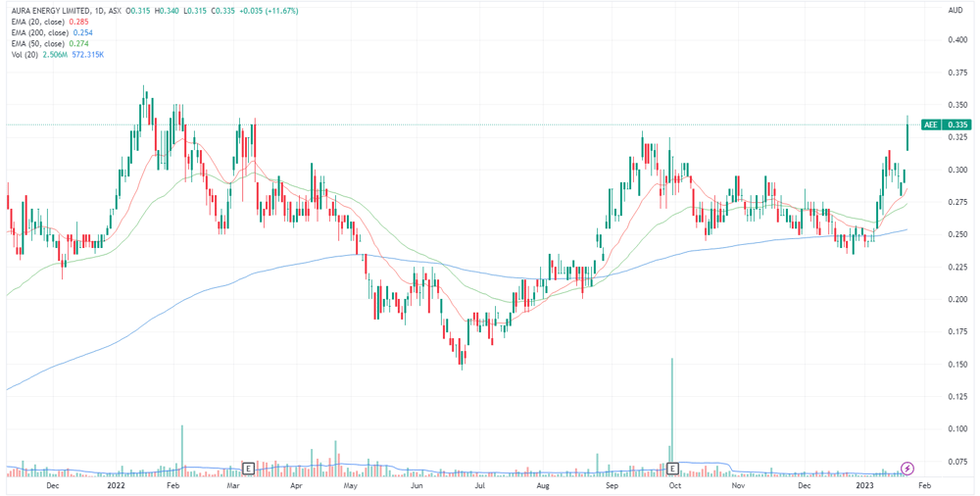Select the EMA (50, close) indicator legend
This screenshot has height=496, width=980.
36,44
